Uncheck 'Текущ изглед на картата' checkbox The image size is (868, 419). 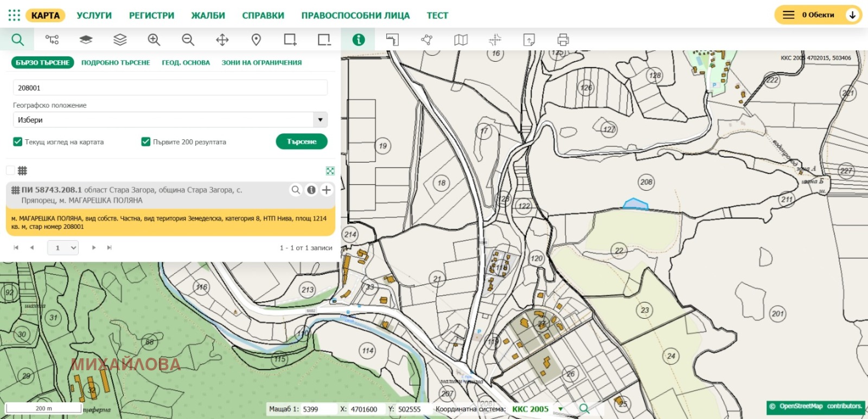coord(17,141)
